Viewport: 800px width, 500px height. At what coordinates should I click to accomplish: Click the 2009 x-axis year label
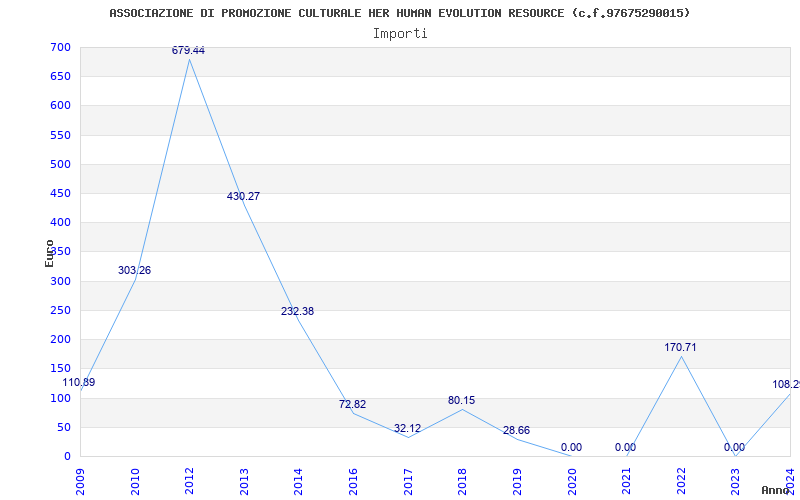click(80, 482)
